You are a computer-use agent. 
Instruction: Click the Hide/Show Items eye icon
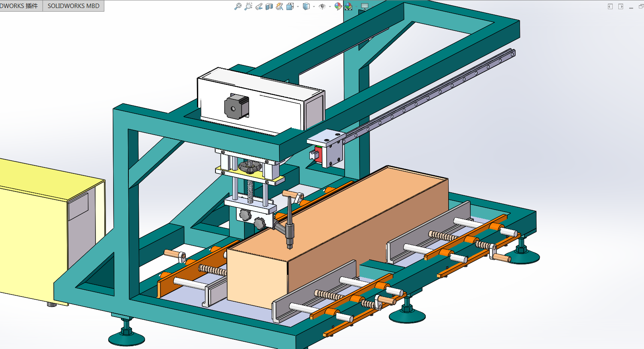click(322, 6)
